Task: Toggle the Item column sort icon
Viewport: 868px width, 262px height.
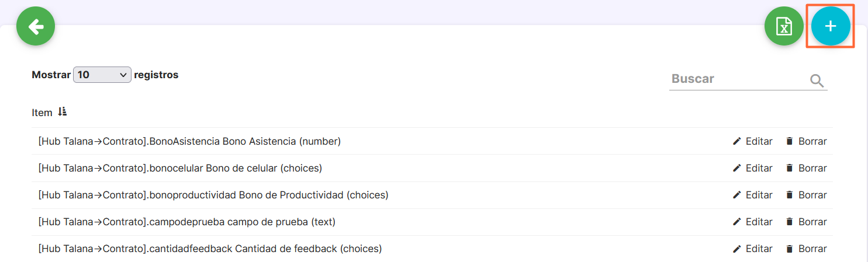Action: click(x=63, y=112)
